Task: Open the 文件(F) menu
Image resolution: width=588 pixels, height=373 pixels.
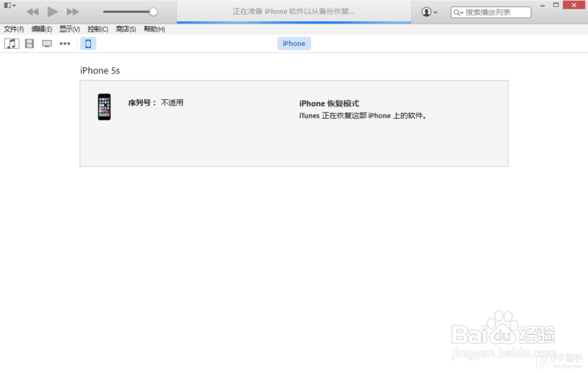Action: coord(14,29)
